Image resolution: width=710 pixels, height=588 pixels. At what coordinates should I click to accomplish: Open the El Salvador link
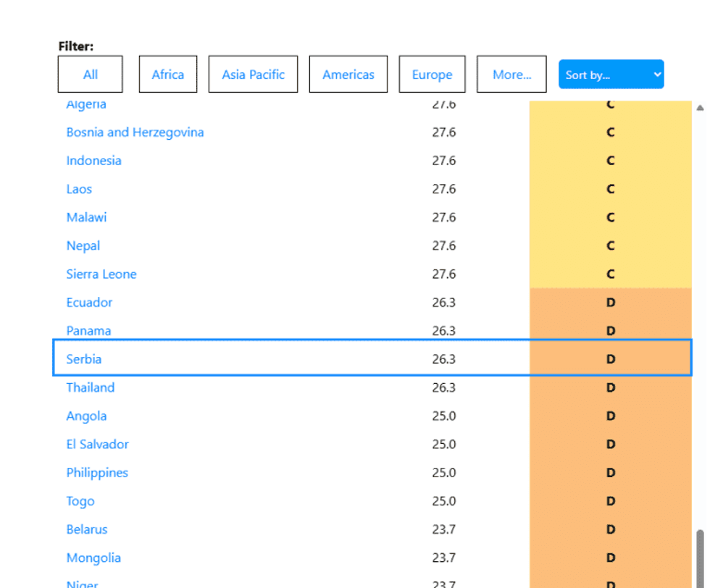pyautogui.click(x=98, y=445)
